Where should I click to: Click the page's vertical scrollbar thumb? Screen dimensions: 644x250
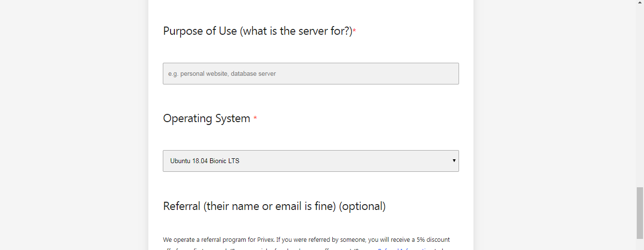click(640, 213)
